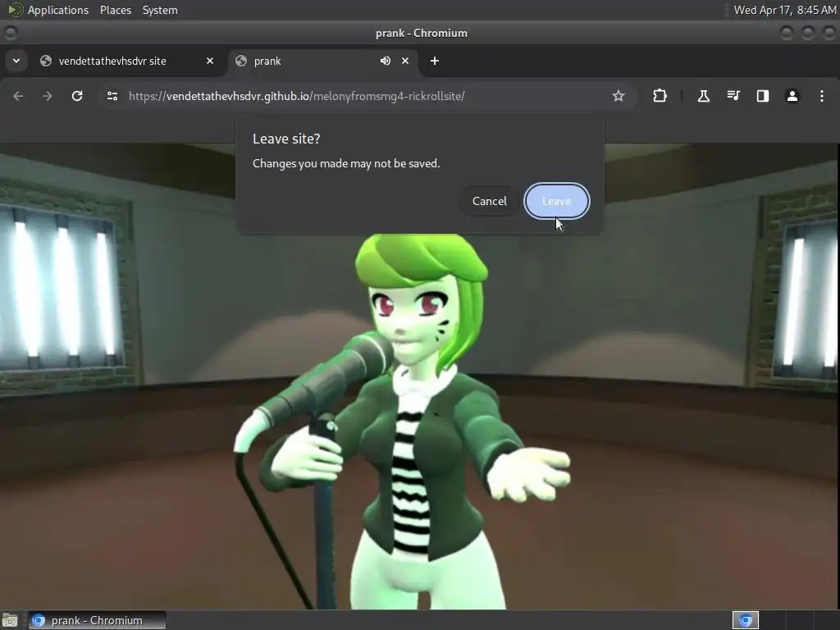Click workspace switcher Chromium thumbnail
Image resolution: width=840 pixels, height=630 pixels.
coord(746,620)
